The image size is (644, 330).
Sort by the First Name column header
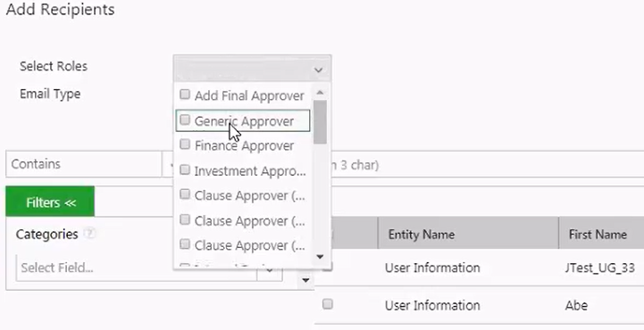598,234
